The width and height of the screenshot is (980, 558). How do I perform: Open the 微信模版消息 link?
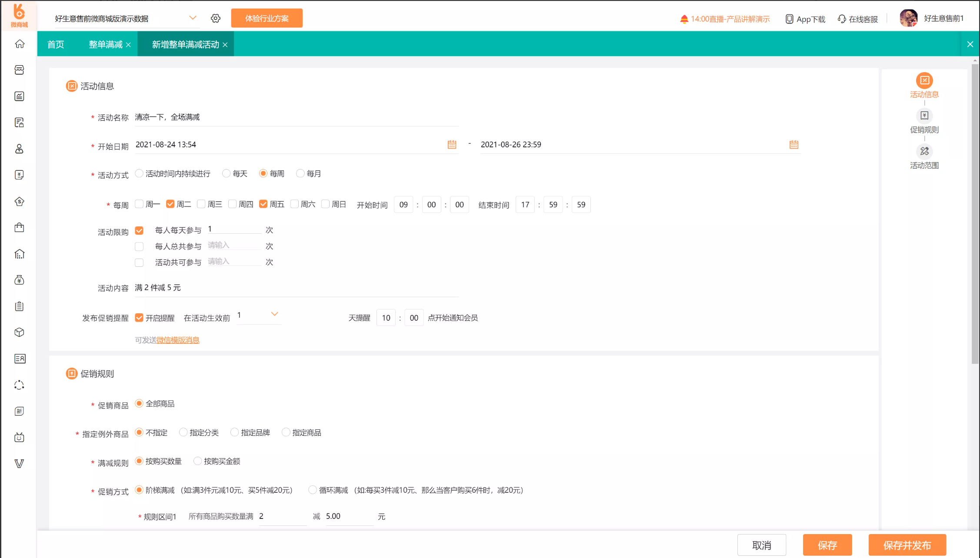pyautogui.click(x=178, y=340)
